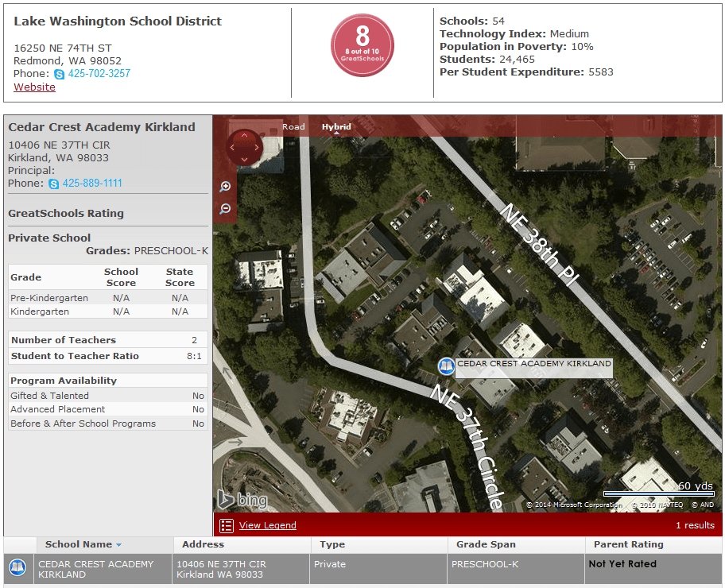Click the Skype icon beside the district phone
Viewport: 725px width, 588px height.
coord(58,74)
